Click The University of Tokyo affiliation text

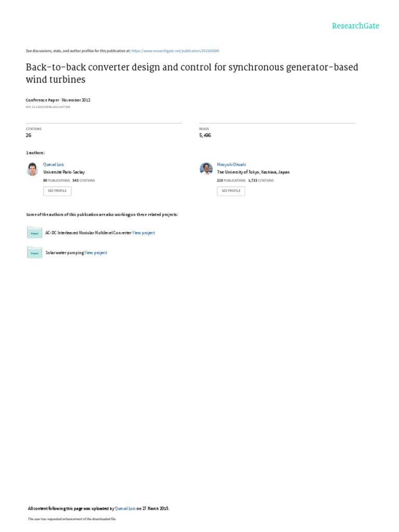[x=253, y=172]
